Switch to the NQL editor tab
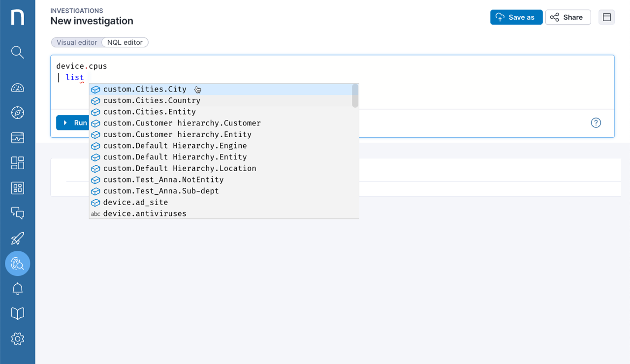 point(125,42)
